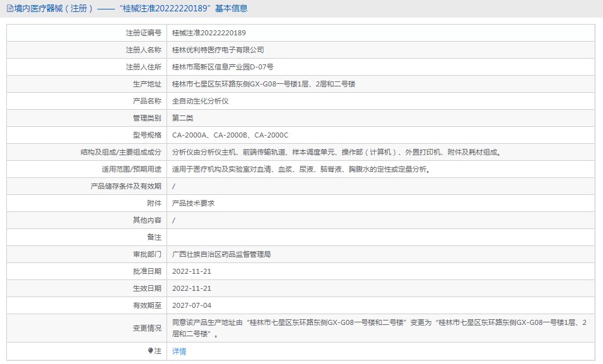
Task: Click the 产品储存条件及有效期 label
Action: coord(126,186)
